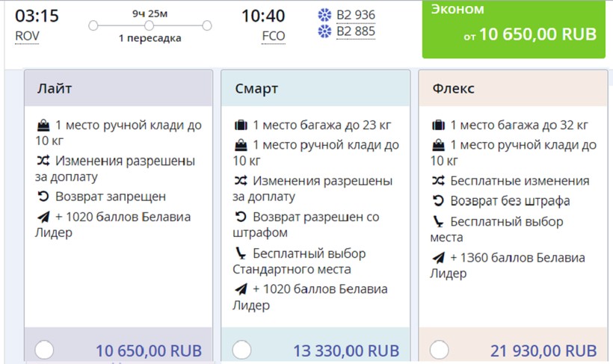Click the FCO arrival airport code

click(273, 36)
